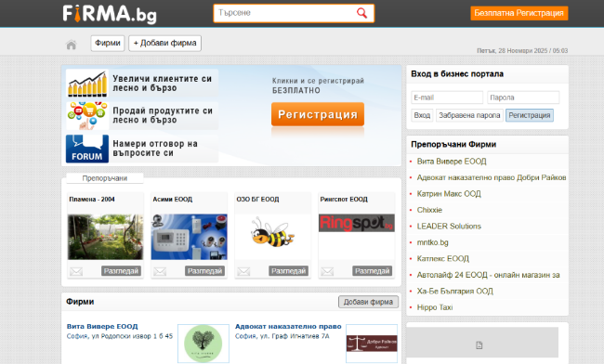
Task: Click Разгледай under Асими ЕООД
Action: [204, 271]
